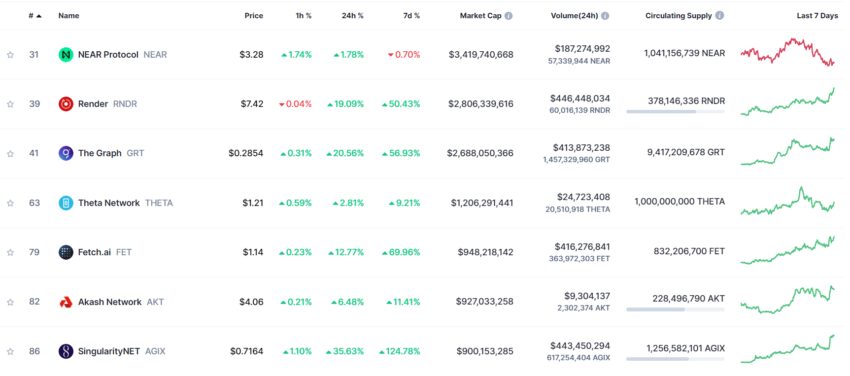Toggle the watchlist star for Render
Screen dimensions: 850x376
(10, 104)
